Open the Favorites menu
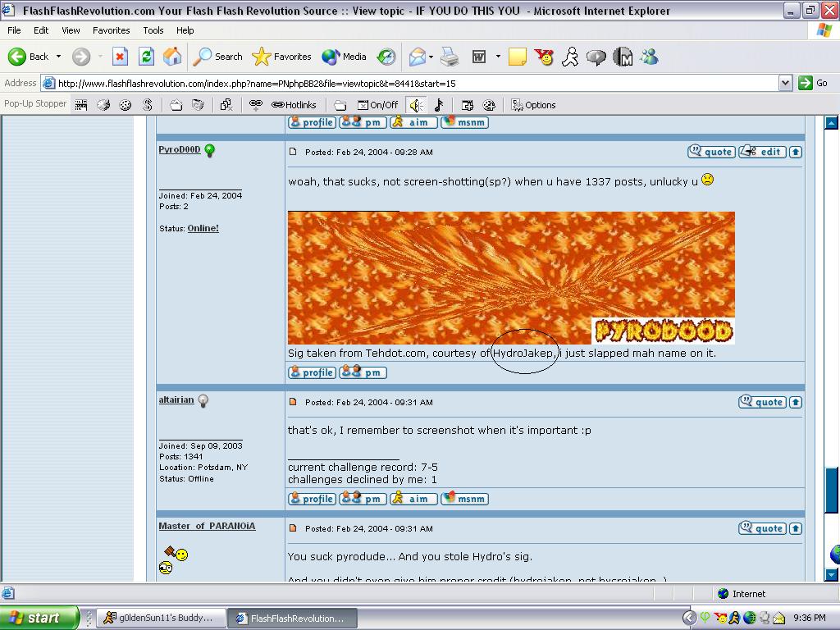 point(111,30)
